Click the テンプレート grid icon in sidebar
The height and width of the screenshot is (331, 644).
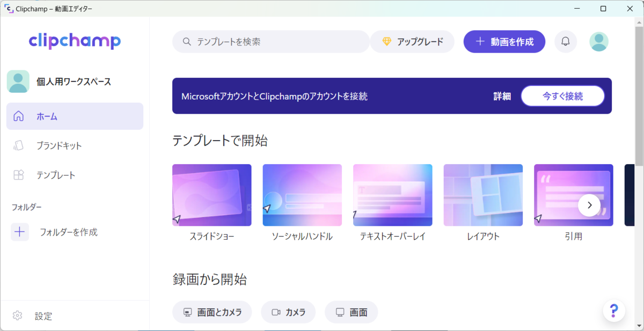coord(18,175)
